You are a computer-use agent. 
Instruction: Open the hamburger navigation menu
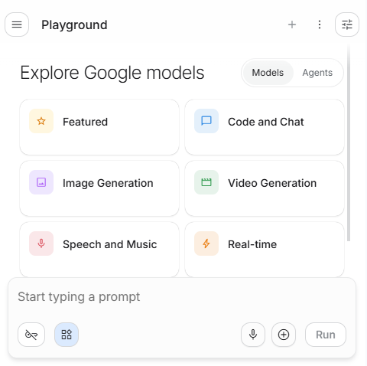point(17,24)
